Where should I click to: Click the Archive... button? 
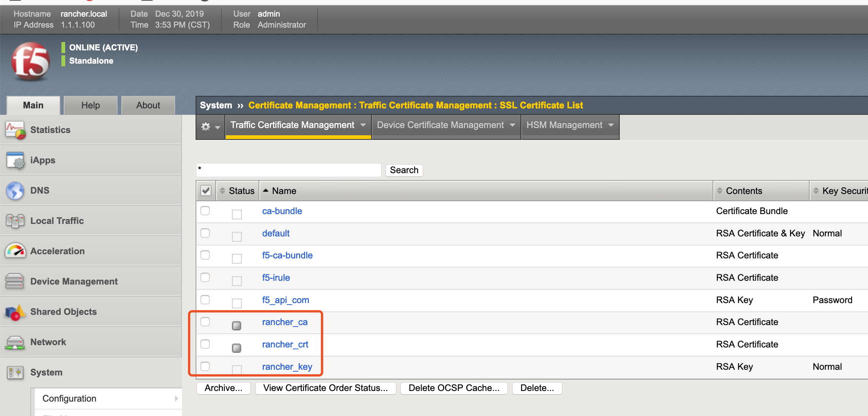224,388
